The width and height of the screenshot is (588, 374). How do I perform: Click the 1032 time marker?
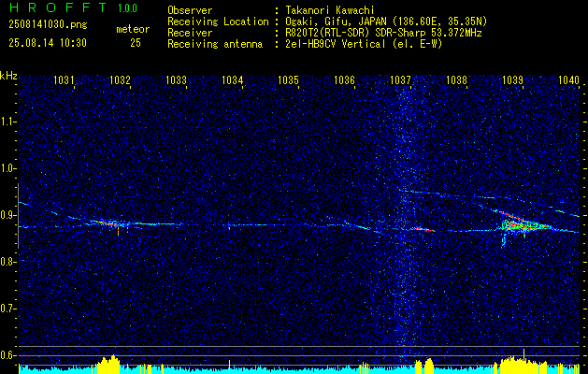pos(120,79)
